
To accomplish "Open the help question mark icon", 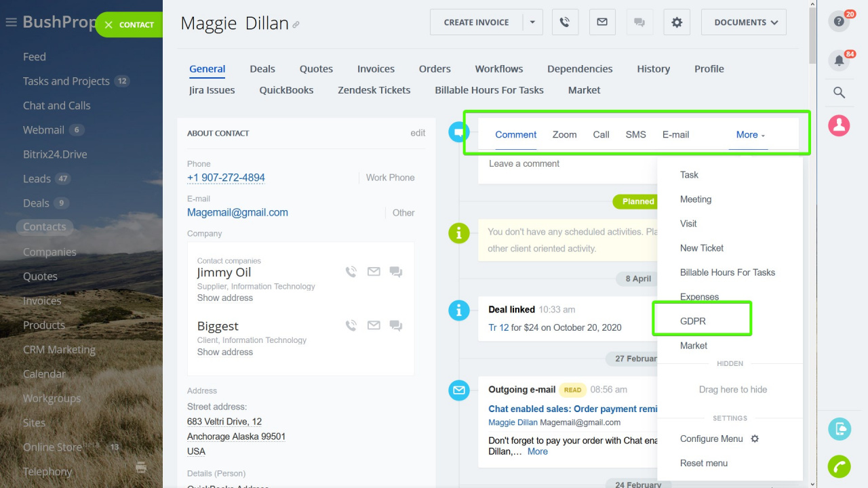I will coord(839,22).
